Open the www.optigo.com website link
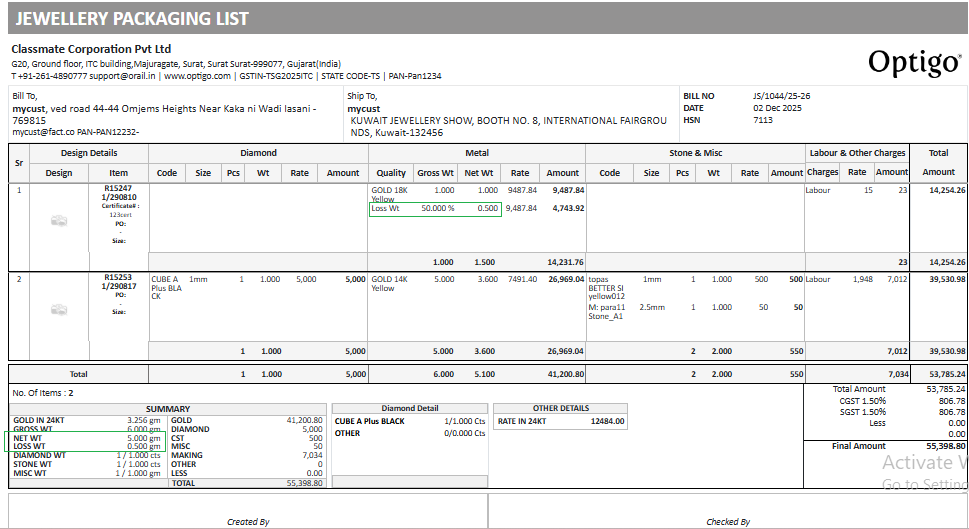This screenshot has width=969, height=529. (198, 76)
